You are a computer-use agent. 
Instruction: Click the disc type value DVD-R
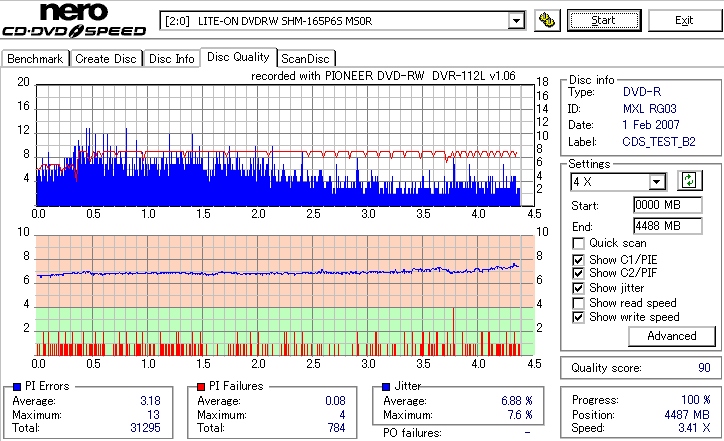[642, 92]
